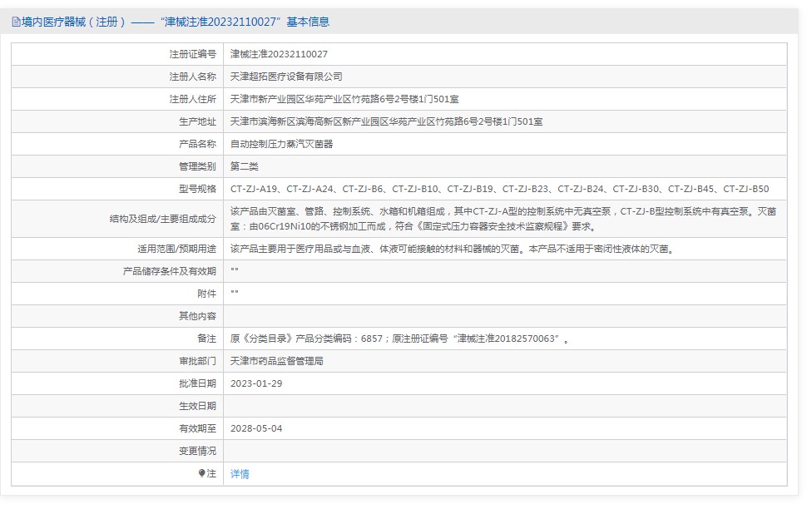This screenshot has height=514, width=812.
Task: Select product name 自动控制压力蒸汽灭菌器
Action: [281, 144]
